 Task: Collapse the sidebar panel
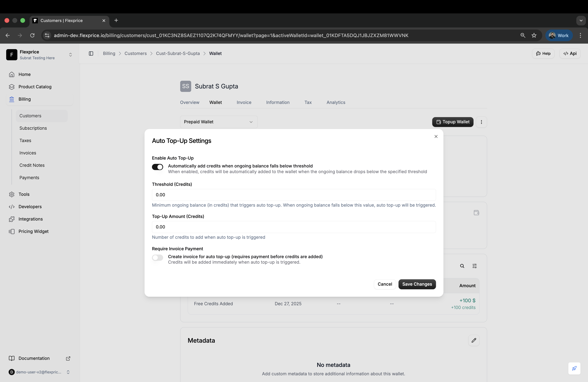[x=91, y=53]
